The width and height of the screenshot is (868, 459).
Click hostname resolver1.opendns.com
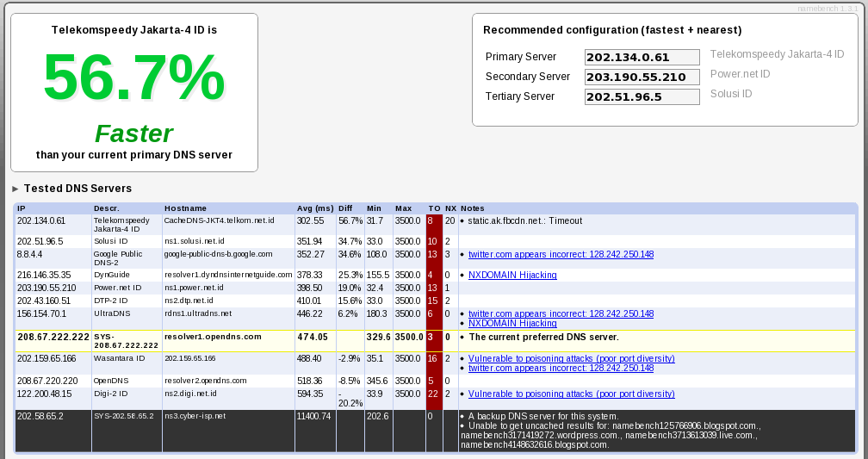pyautogui.click(x=213, y=337)
